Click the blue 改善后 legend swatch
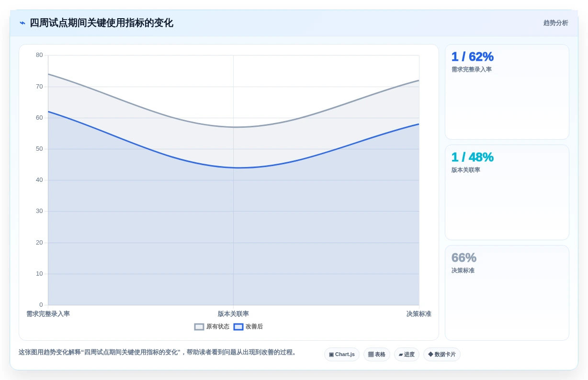This screenshot has height=380, width=588. [238, 327]
